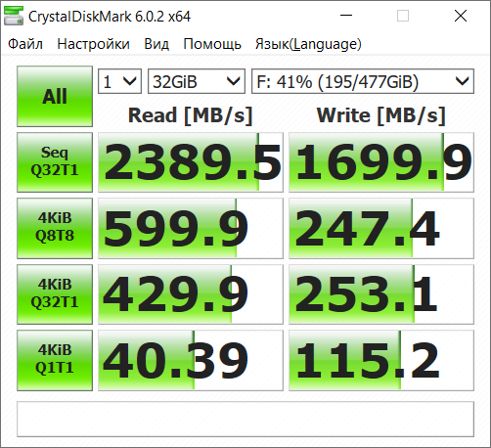
Task: Open drive selector showing F: 41%
Action: 363,81
